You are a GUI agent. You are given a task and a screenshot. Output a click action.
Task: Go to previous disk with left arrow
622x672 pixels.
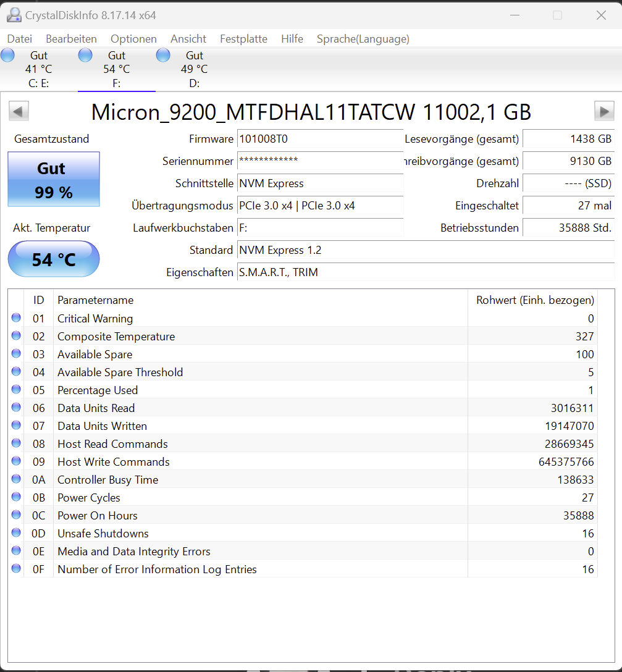pyautogui.click(x=19, y=111)
